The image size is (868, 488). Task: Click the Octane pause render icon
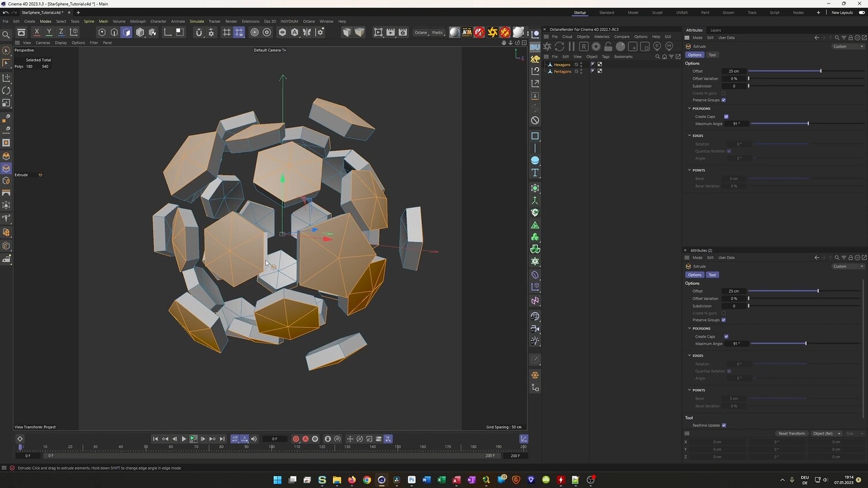pos(571,46)
